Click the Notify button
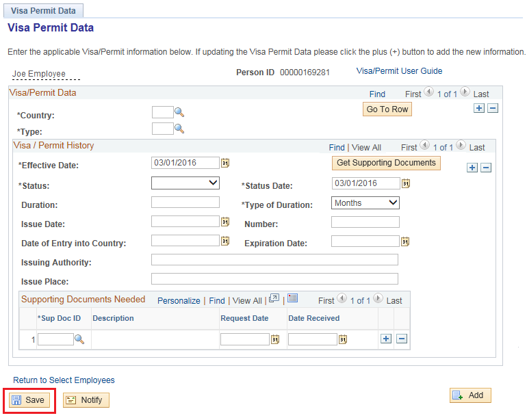Screen dimensions: 527x420 (x=86, y=400)
